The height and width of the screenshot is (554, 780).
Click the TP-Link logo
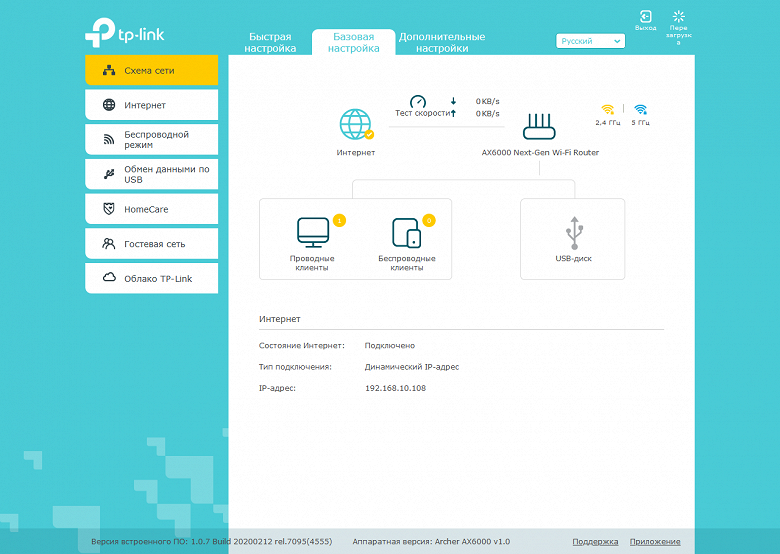pos(125,33)
